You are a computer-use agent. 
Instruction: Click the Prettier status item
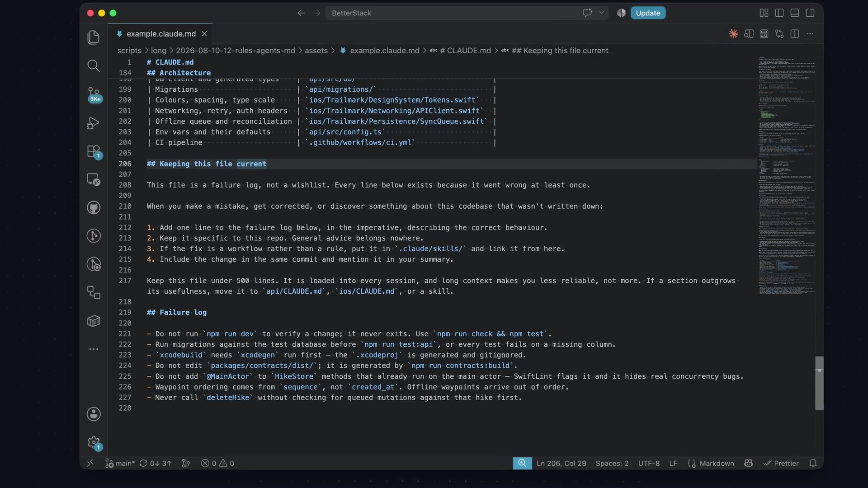pos(781,463)
